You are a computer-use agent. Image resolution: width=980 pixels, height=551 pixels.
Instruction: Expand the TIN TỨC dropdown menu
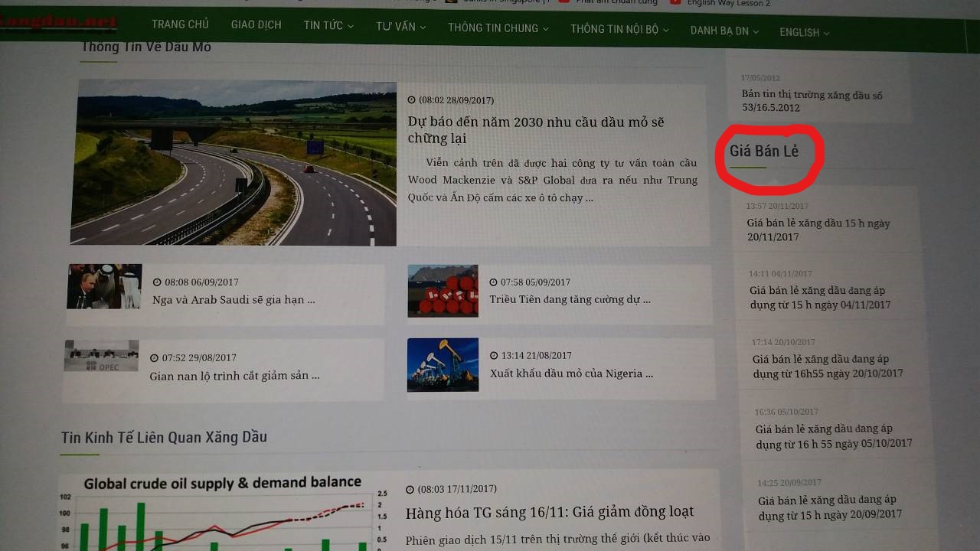coord(328,25)
